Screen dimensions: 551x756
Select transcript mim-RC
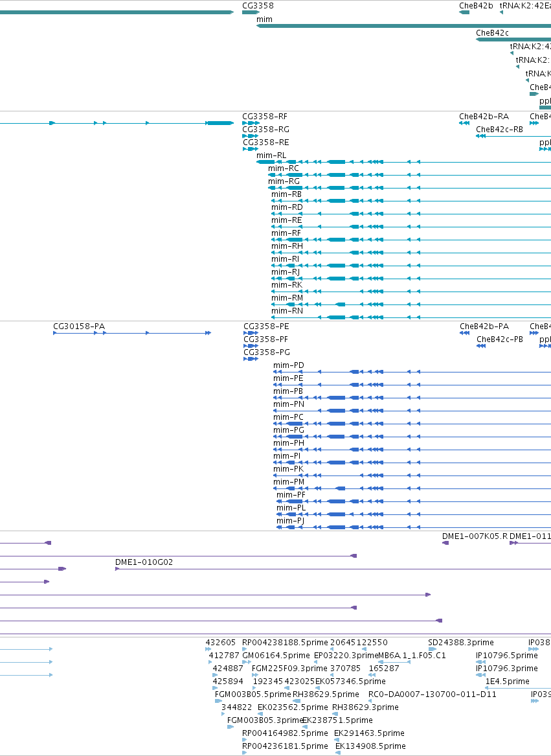[x=284, y=168]
